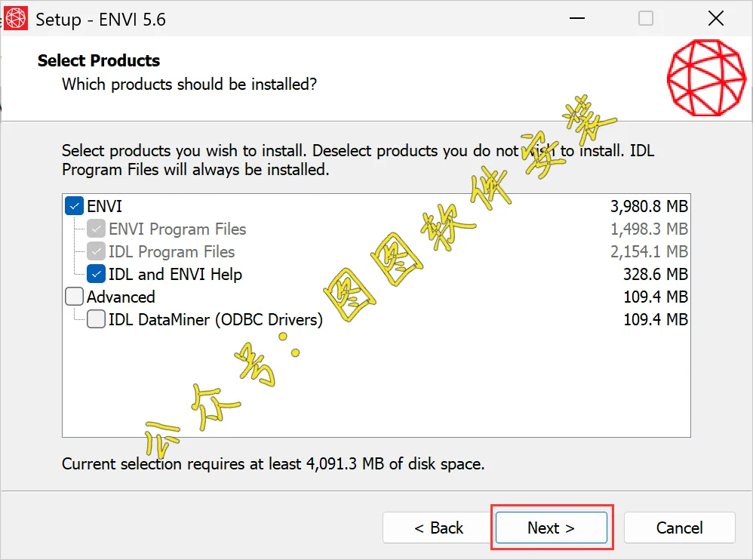Click the 1,498.3 MB size value

[649, 229]
